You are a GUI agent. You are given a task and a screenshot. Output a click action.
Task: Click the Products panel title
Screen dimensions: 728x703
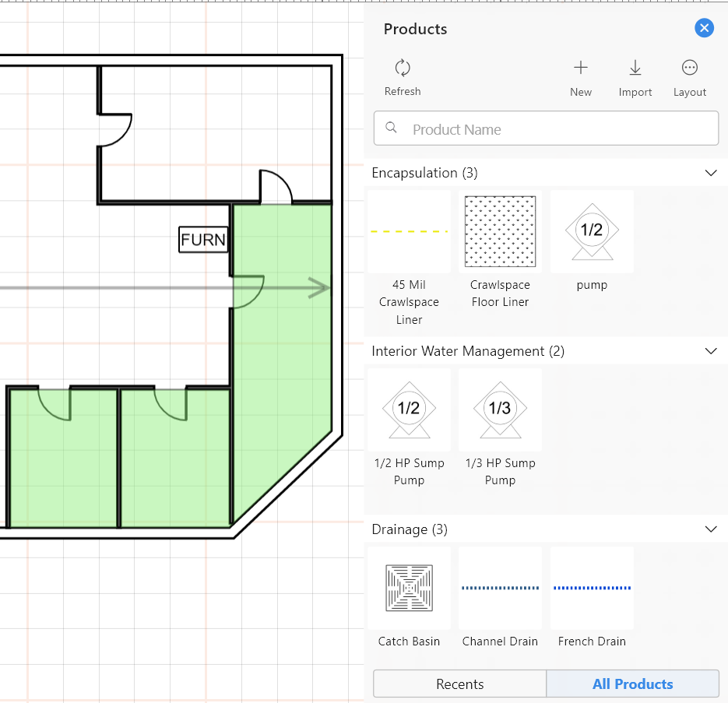click(x=415, y=29)
